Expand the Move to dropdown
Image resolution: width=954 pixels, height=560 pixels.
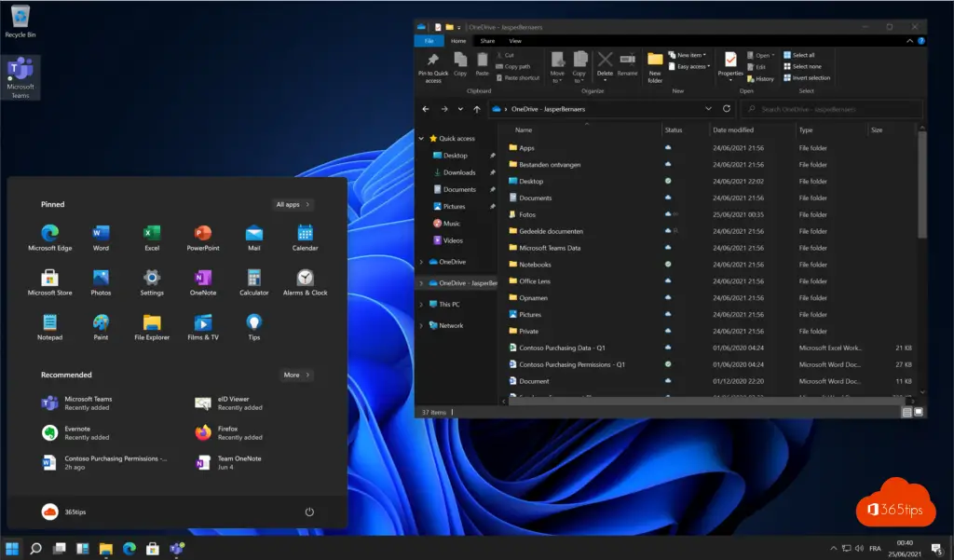pos(557,67)
